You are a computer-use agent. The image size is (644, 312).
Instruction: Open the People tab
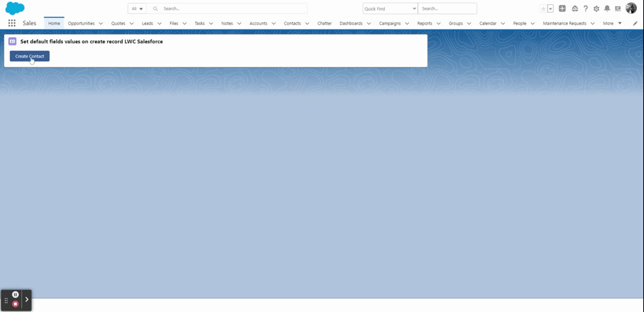click(520, 24)
